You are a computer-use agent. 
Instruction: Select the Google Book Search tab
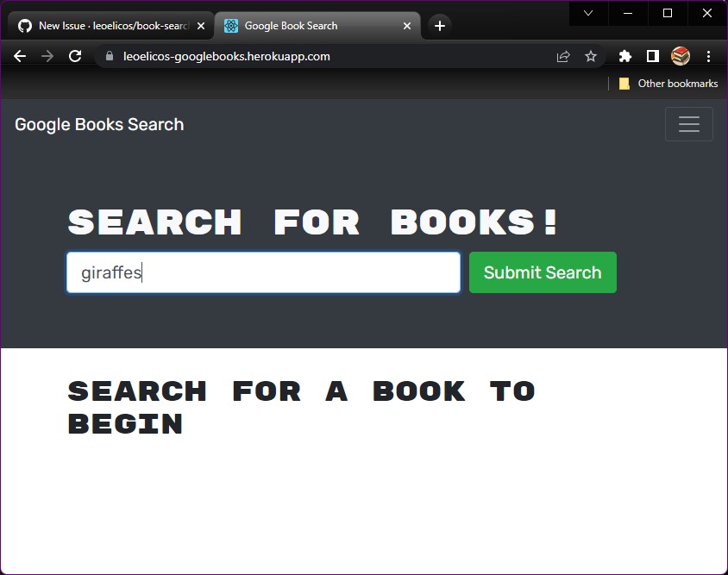coord(317,26)
